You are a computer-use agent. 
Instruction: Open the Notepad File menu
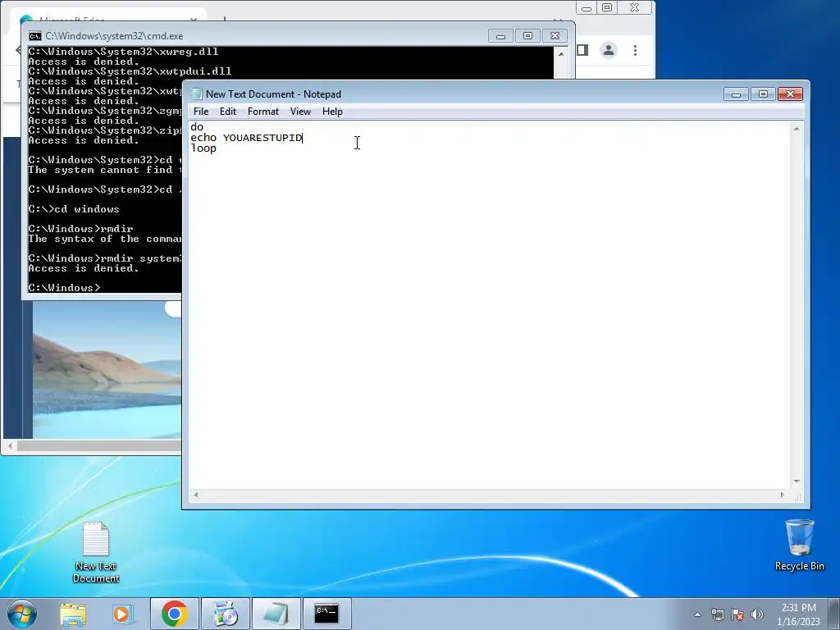click(201, 112)
